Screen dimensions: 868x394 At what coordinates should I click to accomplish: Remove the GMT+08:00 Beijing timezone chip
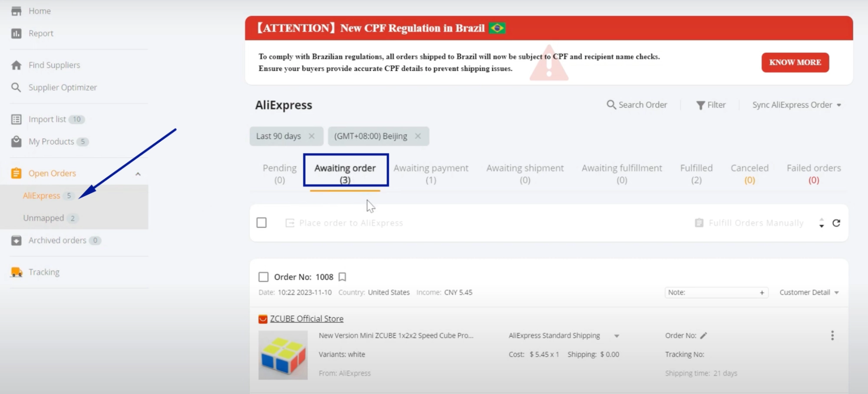(418, 136)
